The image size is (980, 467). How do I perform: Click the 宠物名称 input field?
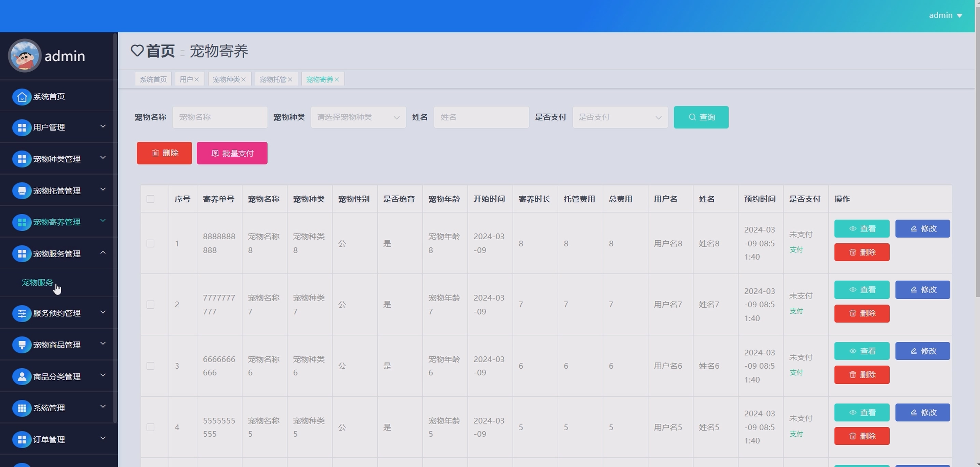tap(220, 117)
